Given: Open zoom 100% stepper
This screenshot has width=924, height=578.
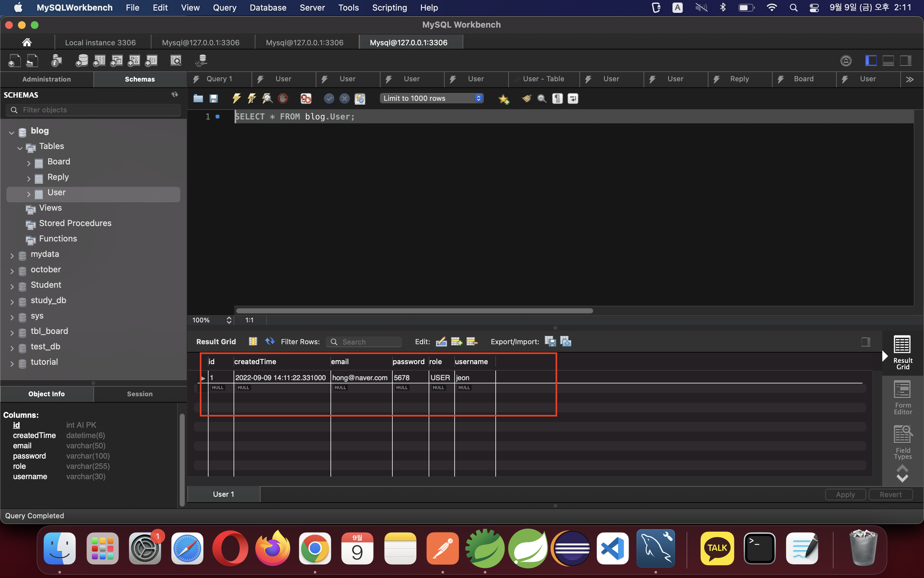Looking at the screenshot, I should point(229,320).
